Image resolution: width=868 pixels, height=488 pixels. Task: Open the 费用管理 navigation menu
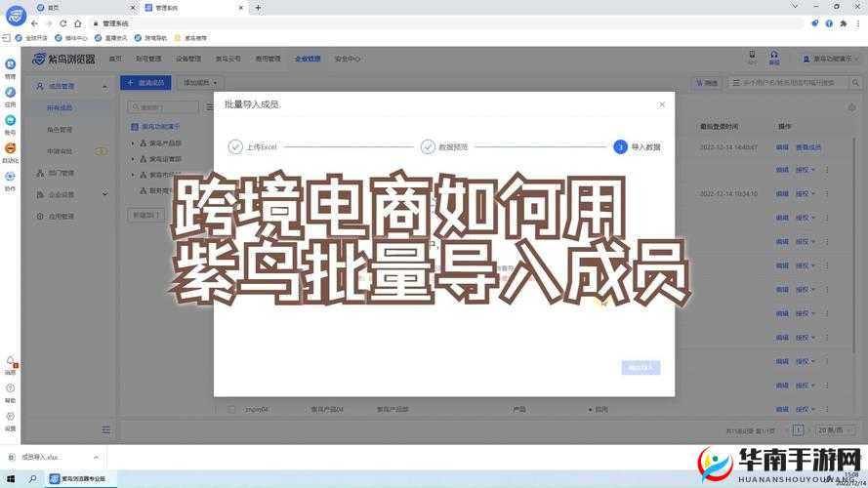click(268, 59)
